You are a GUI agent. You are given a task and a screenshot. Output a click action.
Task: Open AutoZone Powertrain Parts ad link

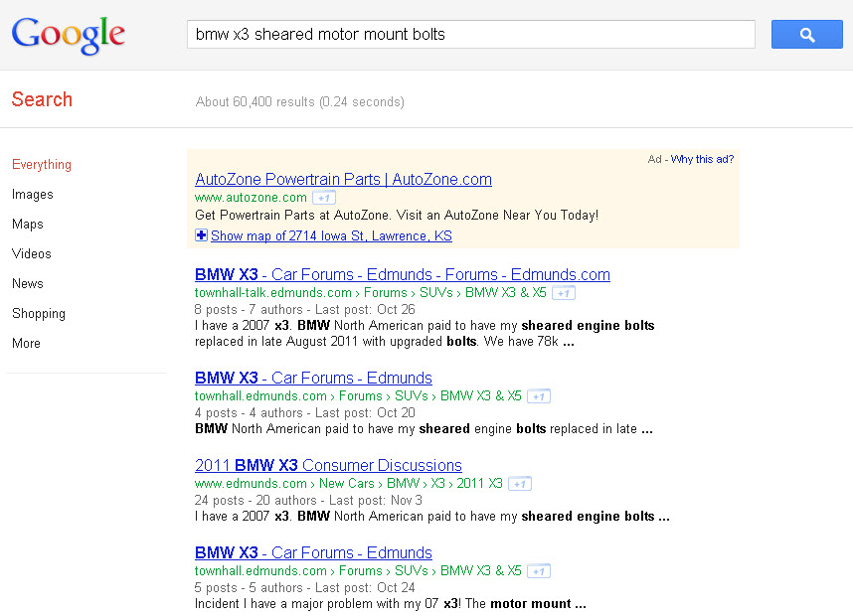coord(343,179)
